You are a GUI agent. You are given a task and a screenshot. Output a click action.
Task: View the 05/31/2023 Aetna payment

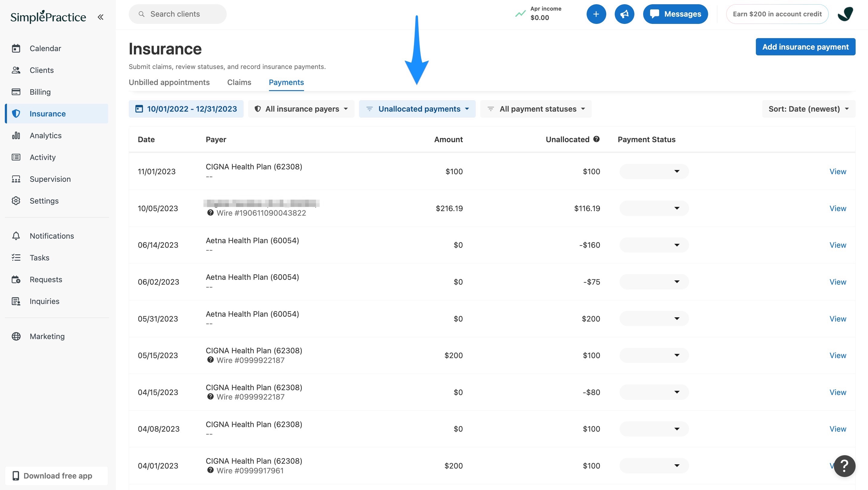pyautogui.click(x=838, y=318)
